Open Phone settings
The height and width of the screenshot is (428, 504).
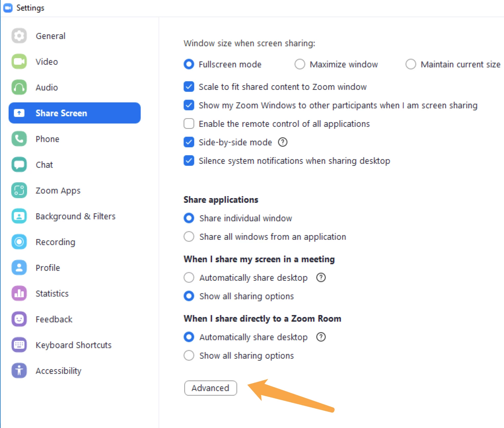[75, 139]
